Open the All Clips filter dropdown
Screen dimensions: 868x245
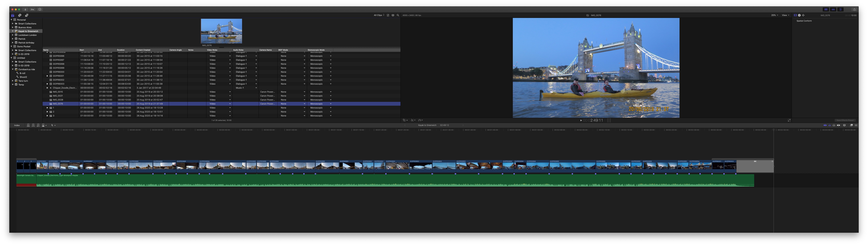pos(379,15)
